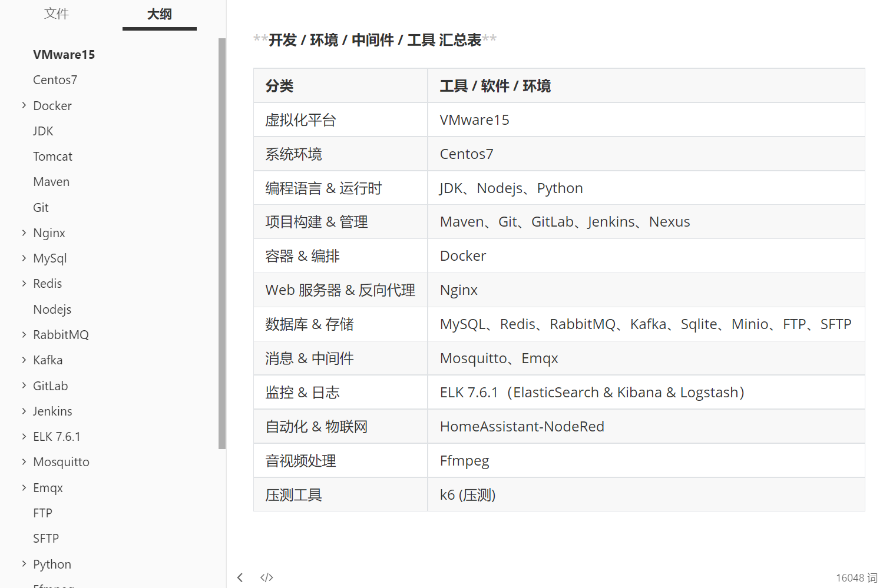This screenshot has height=588, width=883.
Task: Click the 项目构建 & 管理 cell
Action: coord(340,222)
